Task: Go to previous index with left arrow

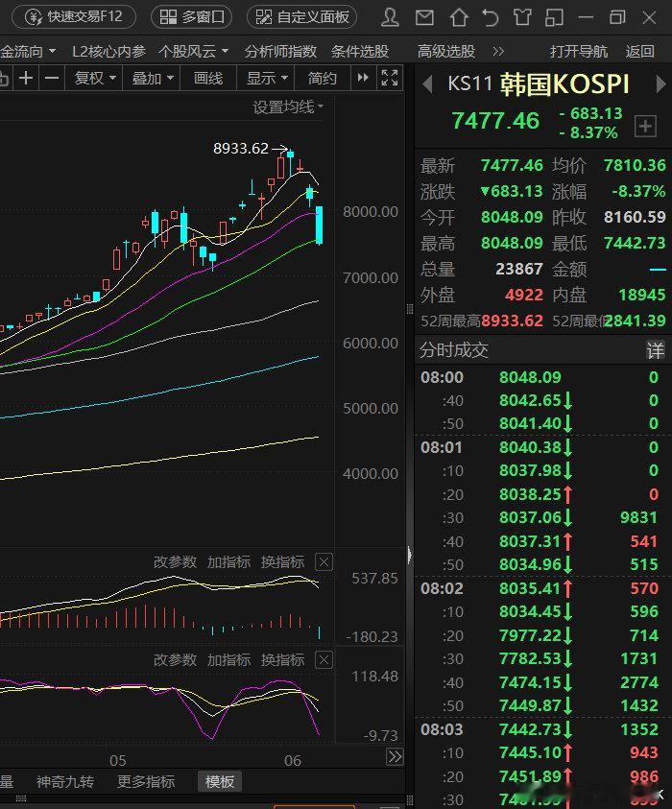Action: pyautogui.click(x=427, y=84)
